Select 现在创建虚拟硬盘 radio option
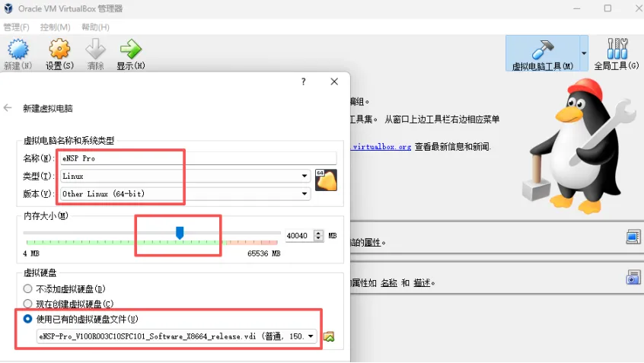Image resolution: width=644 pixels, height=363 pixels. click(27, 304)
